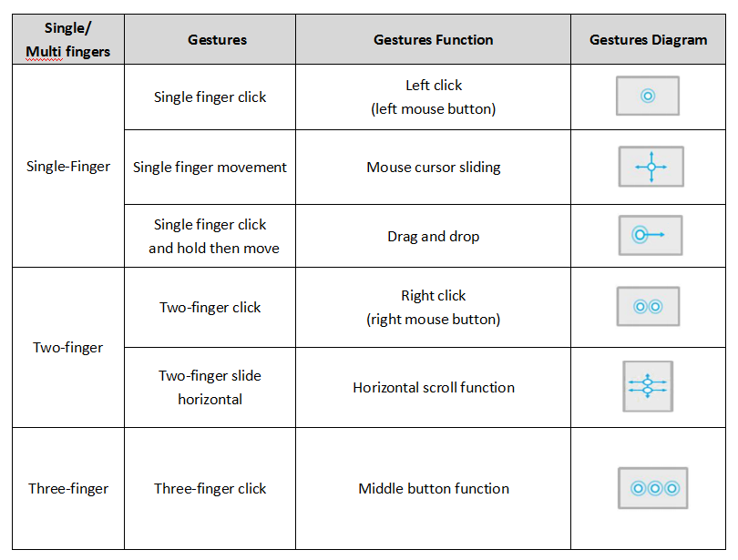Click the Single finger movement text

point(210,167)
